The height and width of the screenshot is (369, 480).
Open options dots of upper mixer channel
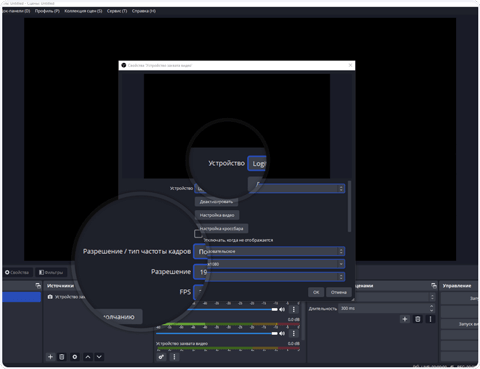[x=294, y=309]
